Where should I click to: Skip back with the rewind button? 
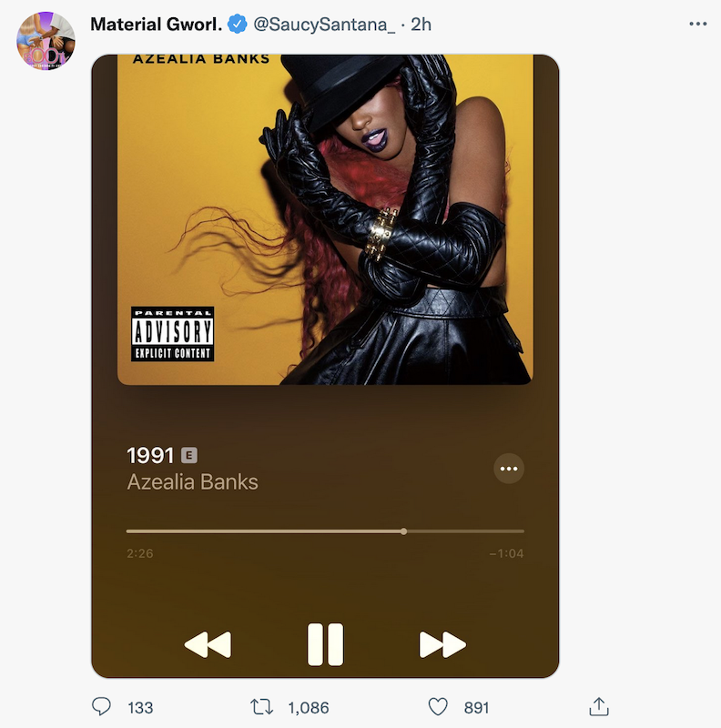tap(208, 644)
